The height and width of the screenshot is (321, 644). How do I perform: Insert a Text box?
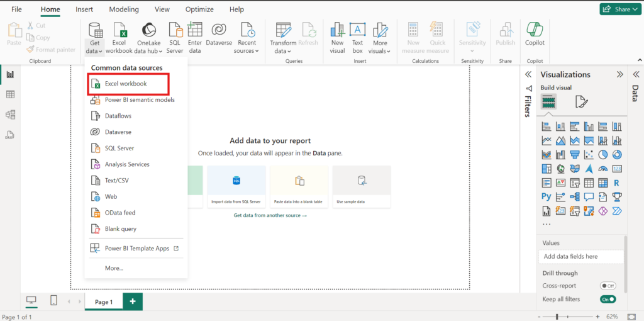click(x=357, y=38)
